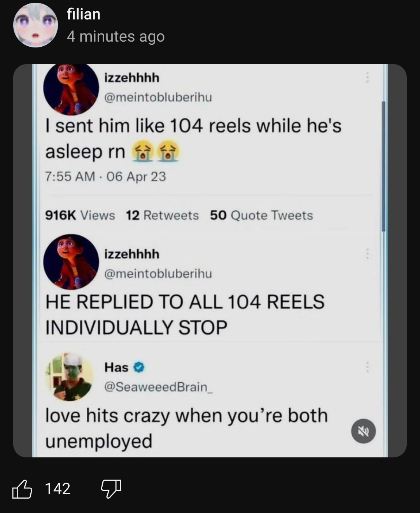Unmute video using the muted speaker icon
Image resolution: width=420 pixels, height=513 pixels.
click(x=364, y=431)
